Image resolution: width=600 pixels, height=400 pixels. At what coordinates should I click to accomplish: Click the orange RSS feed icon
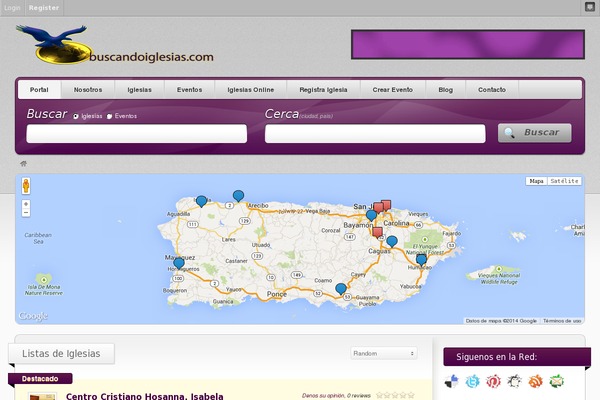[x=536, y=381]
